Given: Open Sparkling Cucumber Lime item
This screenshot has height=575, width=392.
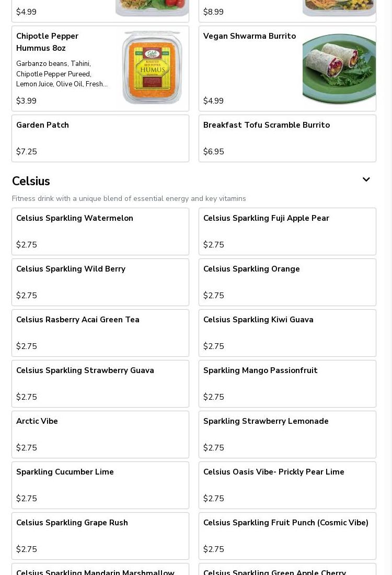Looking at the screenshot, I should pyautogui.click(x=100, y=485).
